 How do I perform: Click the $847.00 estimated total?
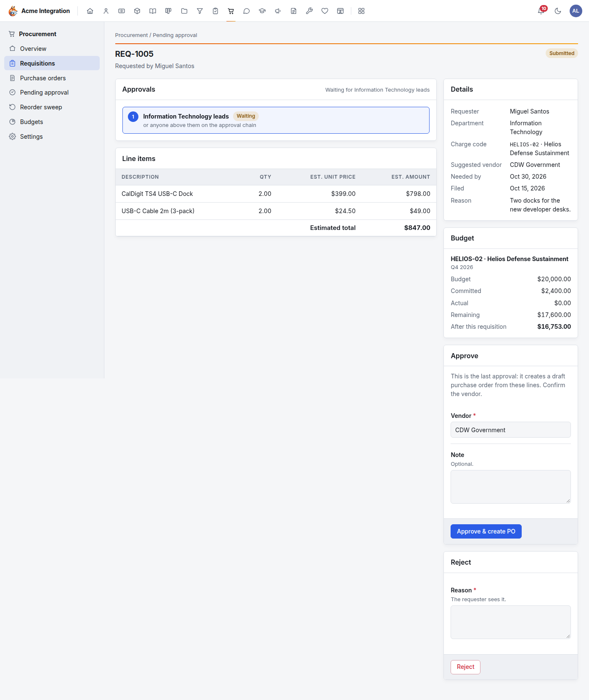tap(417, 228)
